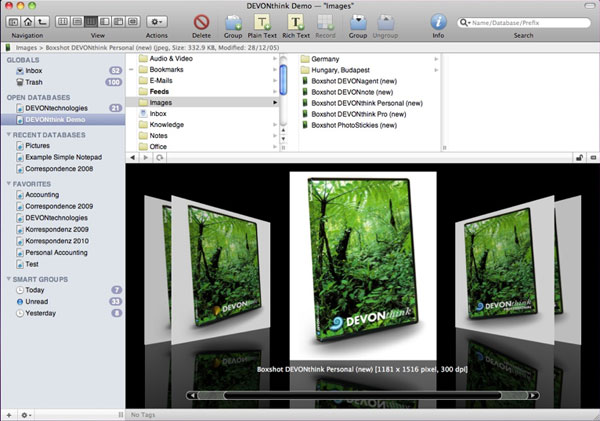The width and height of the screenshot is (600, 421).
Task: Open Boxshot DEVONthink Pro (new) file
Action: (357, 113)
